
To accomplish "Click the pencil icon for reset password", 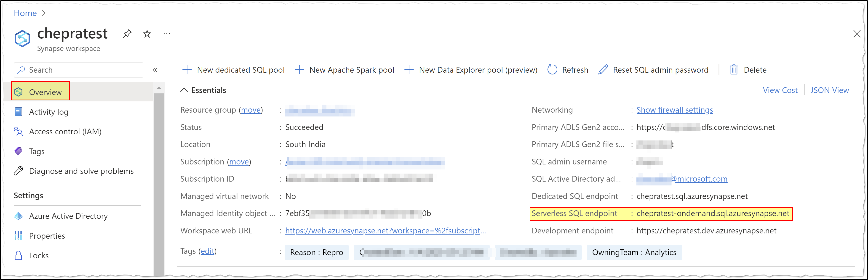I will pos(603,70).
